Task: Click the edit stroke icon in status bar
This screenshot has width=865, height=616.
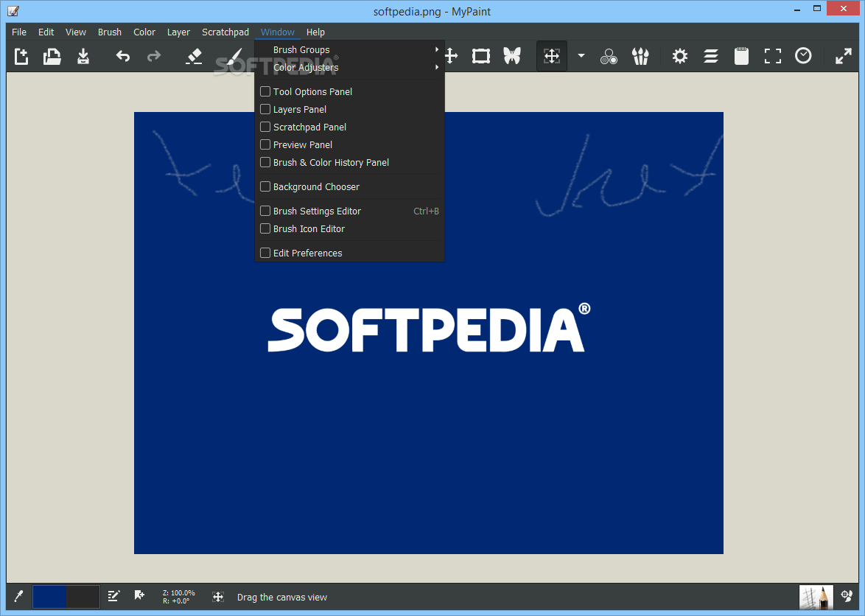Action: click(113, 596)
